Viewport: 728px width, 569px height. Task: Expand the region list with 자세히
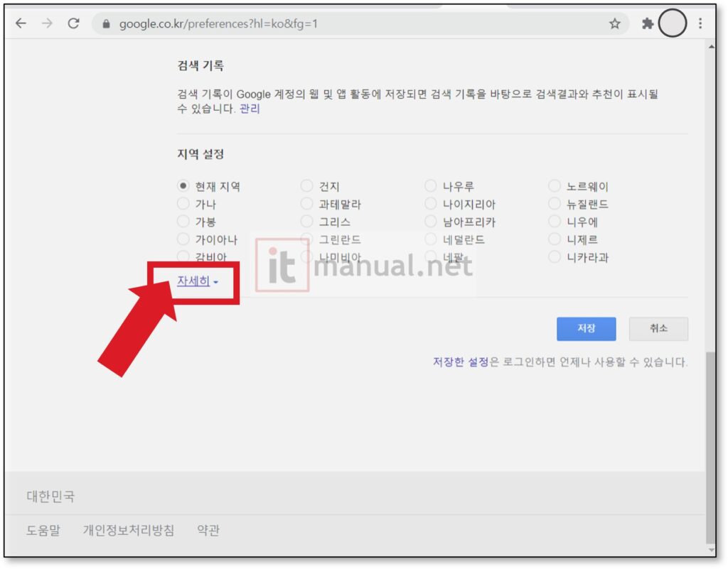[198, 281]
